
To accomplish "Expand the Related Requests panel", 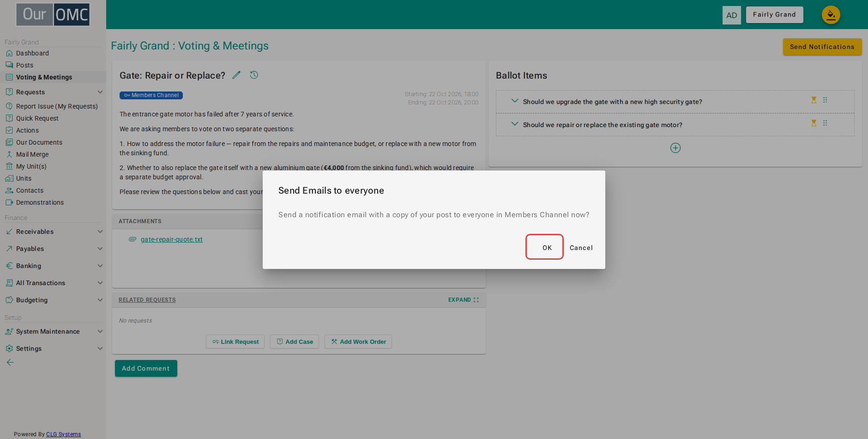I will pos(463,300).
